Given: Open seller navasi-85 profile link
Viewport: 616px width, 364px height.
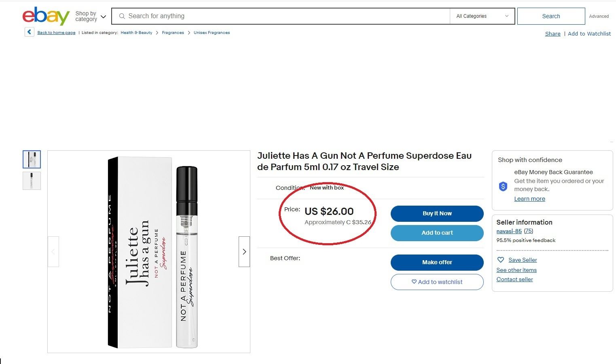Looking at the screenshot, I should click(x=509, y=231).
